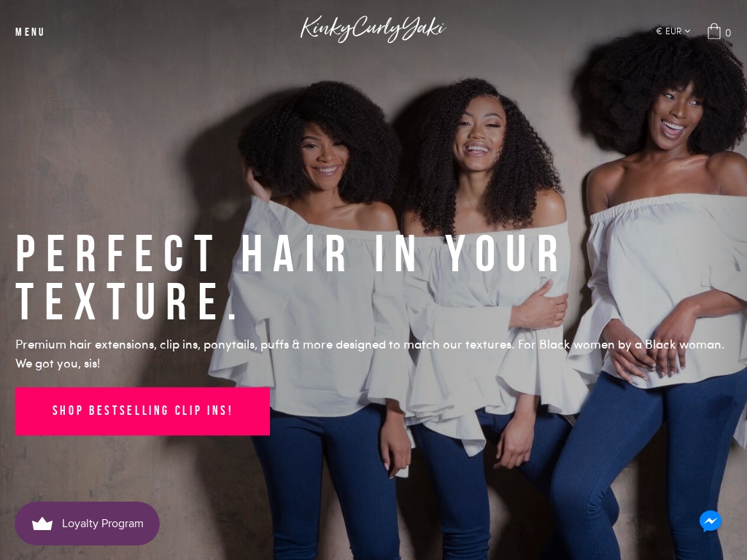The height and width of the screenshot is (560, 747).
Task: Click the Loyalty Program label text
Action: [x=102, y=524]
